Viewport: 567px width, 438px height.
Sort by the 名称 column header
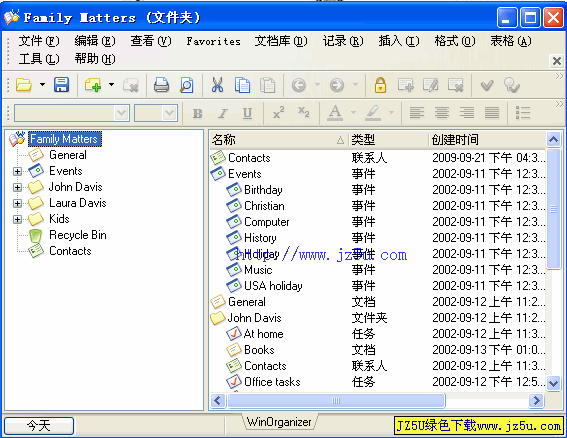pos(278,140)
